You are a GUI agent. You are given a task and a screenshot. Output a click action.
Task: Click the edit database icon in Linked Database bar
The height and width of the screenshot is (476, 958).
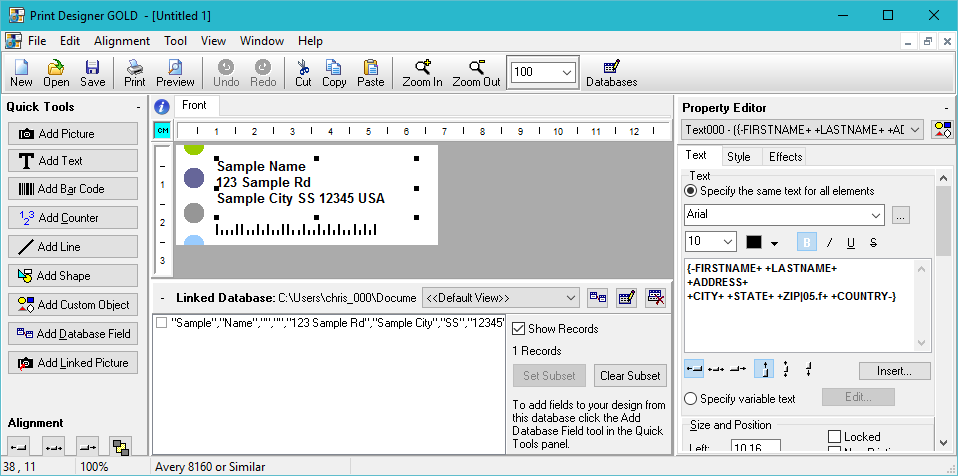click(626, 298)
